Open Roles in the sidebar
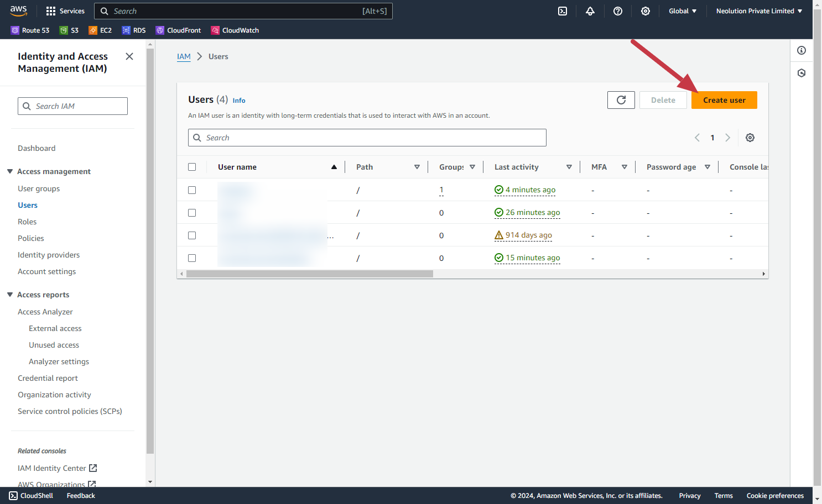 tap(27, 222)
